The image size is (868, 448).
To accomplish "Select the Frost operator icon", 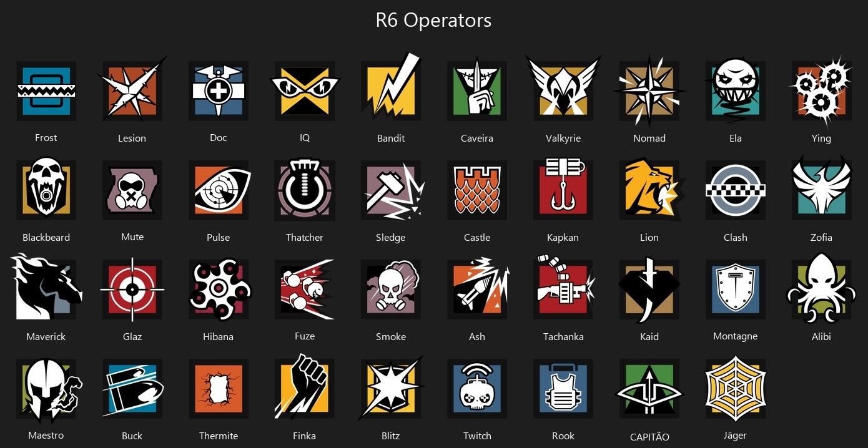I will (46, 91).
